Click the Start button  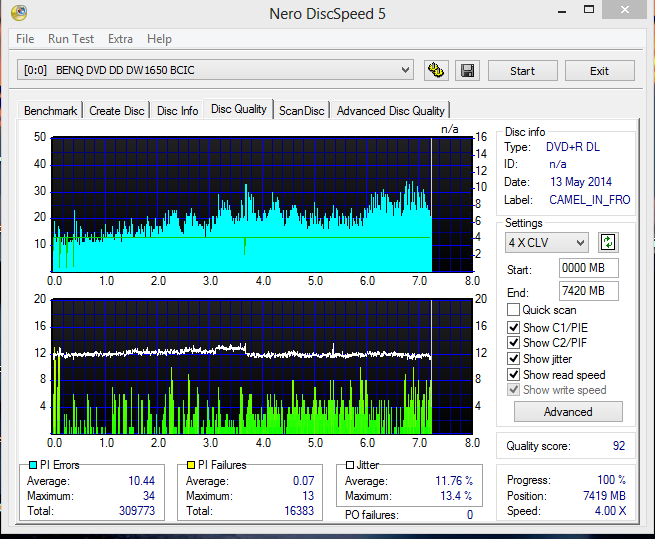coord(523,71)
